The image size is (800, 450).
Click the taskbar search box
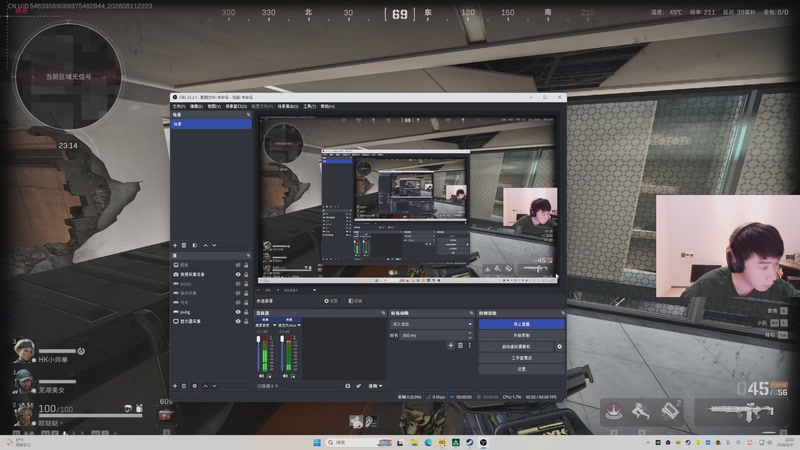[359, 442]
